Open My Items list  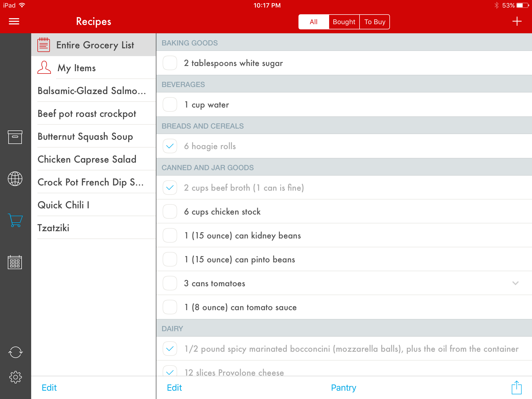point(77,68)
